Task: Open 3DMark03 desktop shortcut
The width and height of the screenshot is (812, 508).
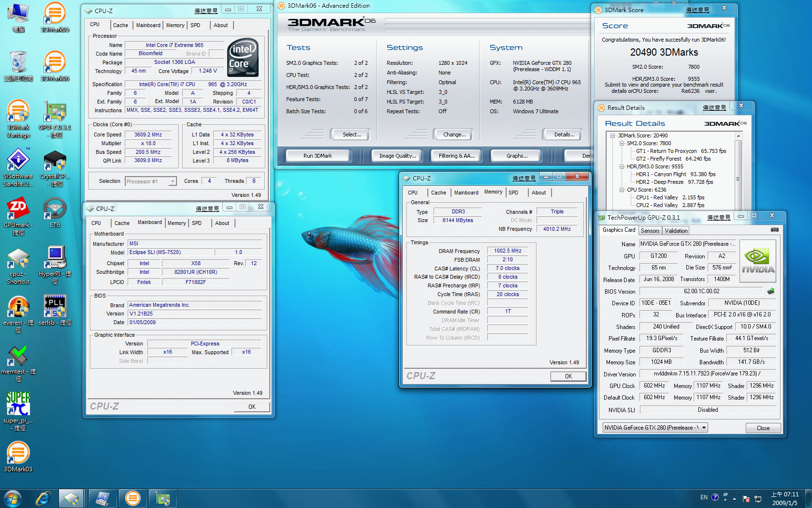Action: [x=18, y=457]
